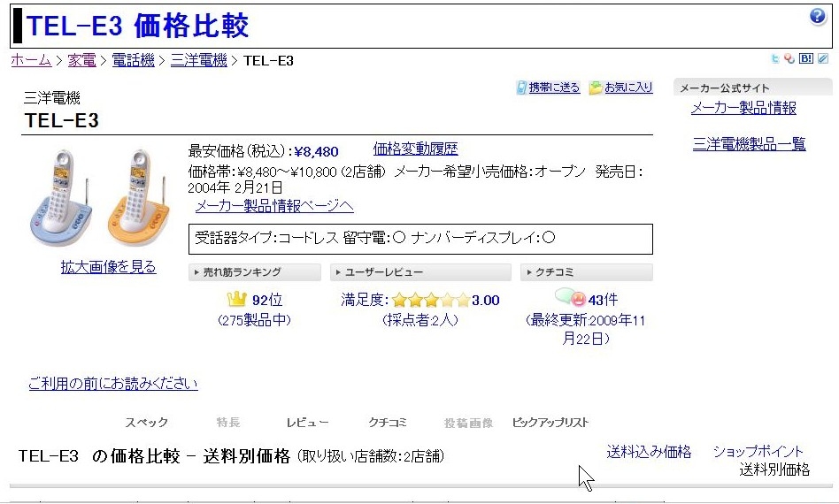Expand the 売れ筋ランキング header

point(255,272)
